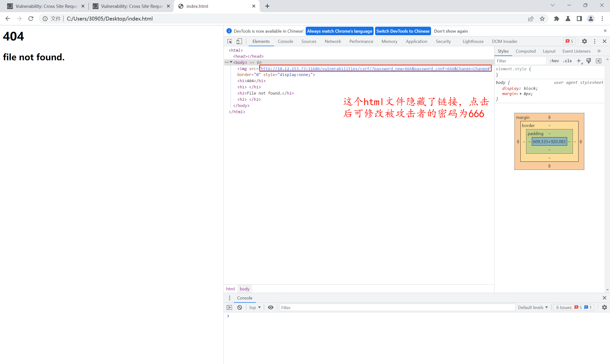Image resolution: width=610 pixels, height=364 pixels.
Task: Click the live expression eye icon
Action: point(270,307)
